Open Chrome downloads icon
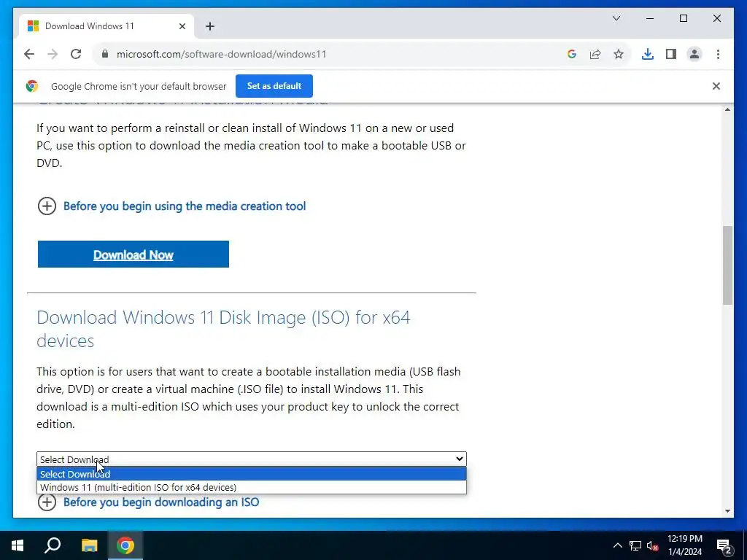The height and width of the screenshot is (560, 747). point(648,54)
